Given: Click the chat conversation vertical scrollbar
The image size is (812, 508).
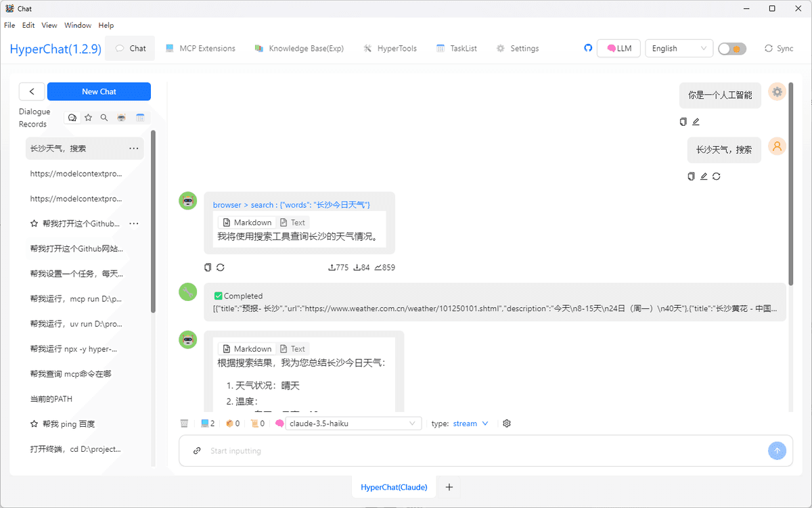Looking at the screenshot, I should pyautogui.click(x=791, y=183).
